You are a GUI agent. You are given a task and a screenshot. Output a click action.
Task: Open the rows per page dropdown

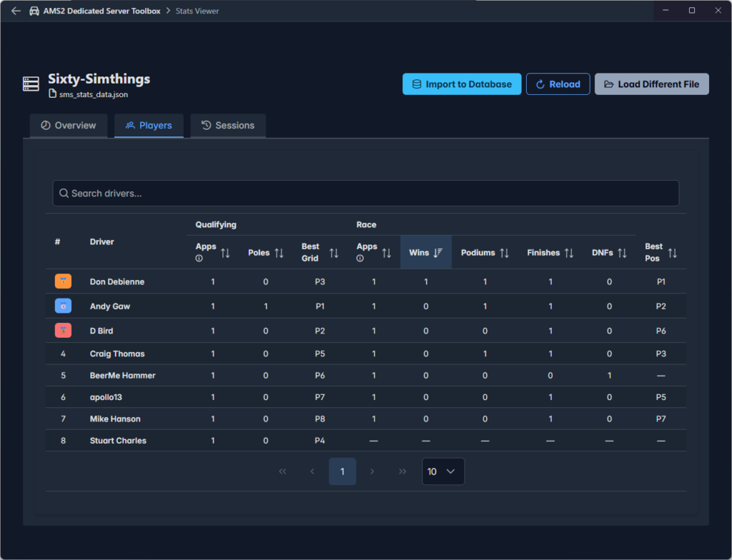443,471
